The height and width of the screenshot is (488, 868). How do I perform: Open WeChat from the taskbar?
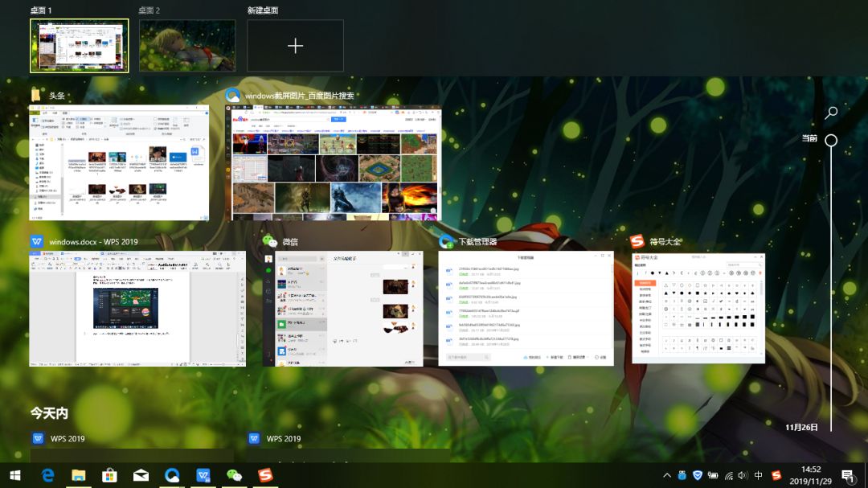tap(234, 475)
